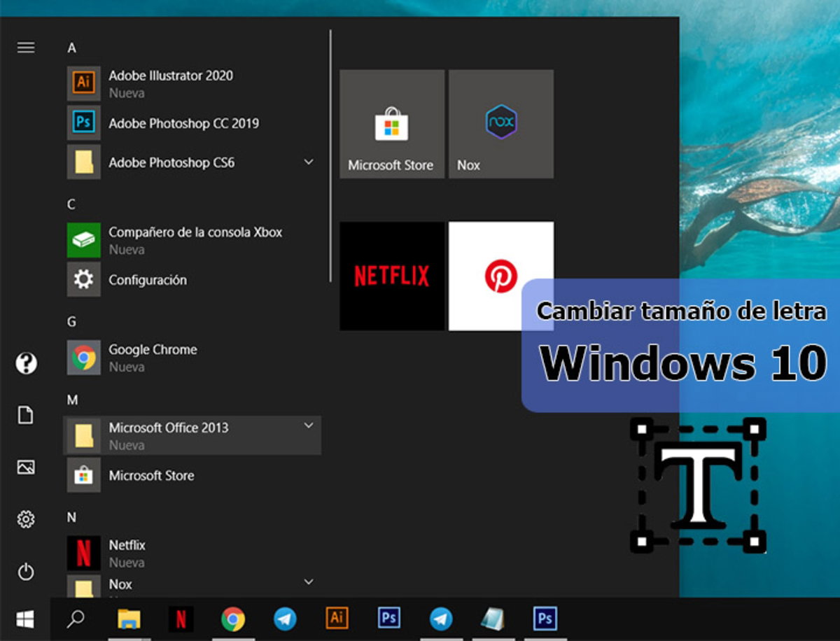Click 'Compañero de la consola Xbox' label
Screen dimensions: 840x641
pyautogui.click(x=195, y=232)
